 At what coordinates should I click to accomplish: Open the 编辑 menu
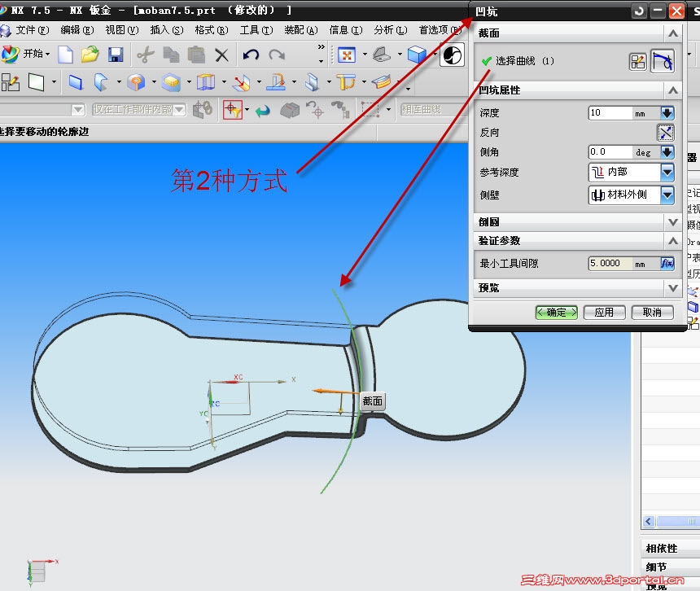pyautogui.click(x=77, y=30)
